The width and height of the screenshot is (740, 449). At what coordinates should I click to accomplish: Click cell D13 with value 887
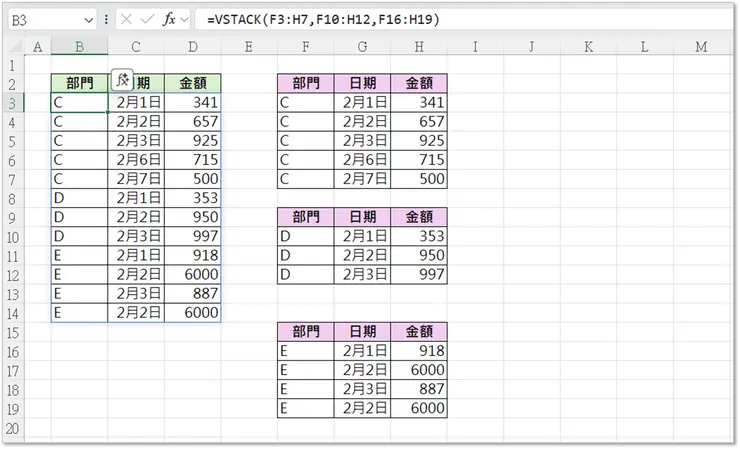[x=193, y=294]
